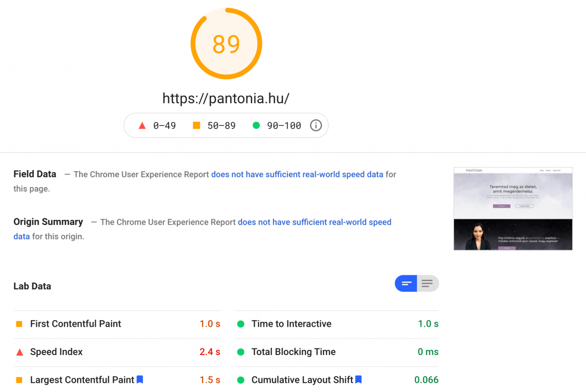The width and height of the screenshot is (586, 392).
Task: Click the Lab Data heading
Action: tap(32, 286)
